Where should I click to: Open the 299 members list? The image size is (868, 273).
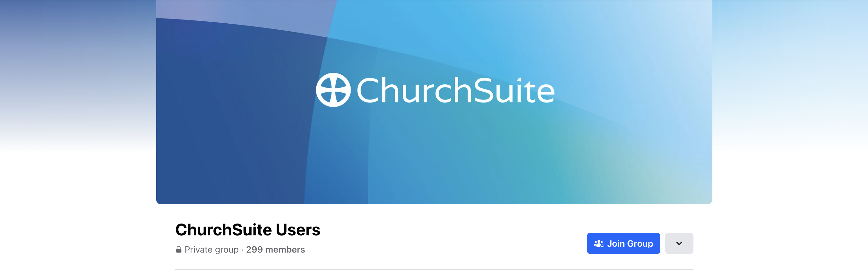(x=275, y=249)
